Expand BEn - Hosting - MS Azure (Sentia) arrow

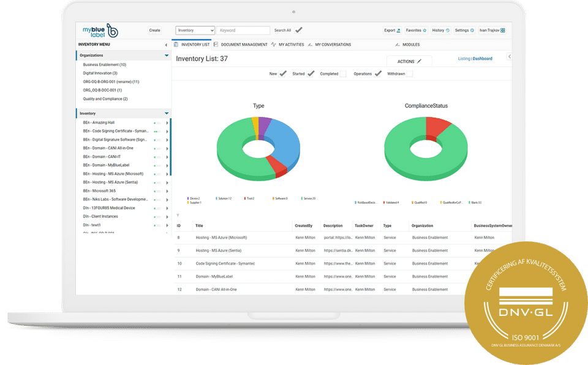[x=167, y=182]
